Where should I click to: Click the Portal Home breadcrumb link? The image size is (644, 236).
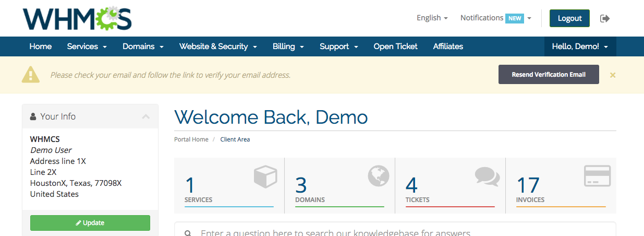click(191, 139)
